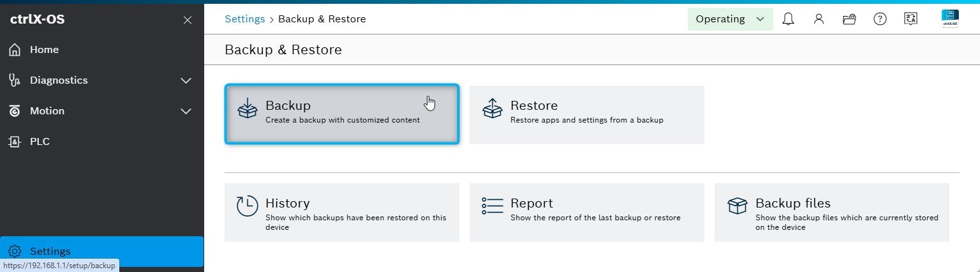Close the ctrlX-OS sidebar menu

point(187,20)
